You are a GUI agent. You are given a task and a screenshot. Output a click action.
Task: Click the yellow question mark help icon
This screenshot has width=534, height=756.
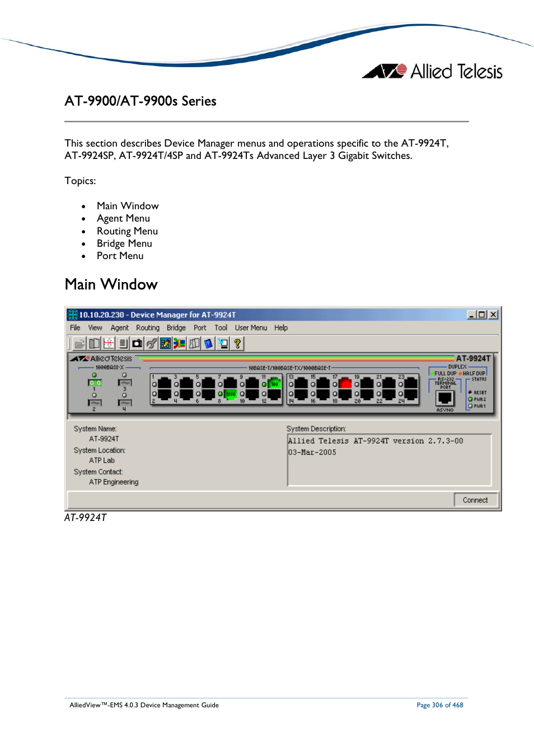(x=237, y=344)
